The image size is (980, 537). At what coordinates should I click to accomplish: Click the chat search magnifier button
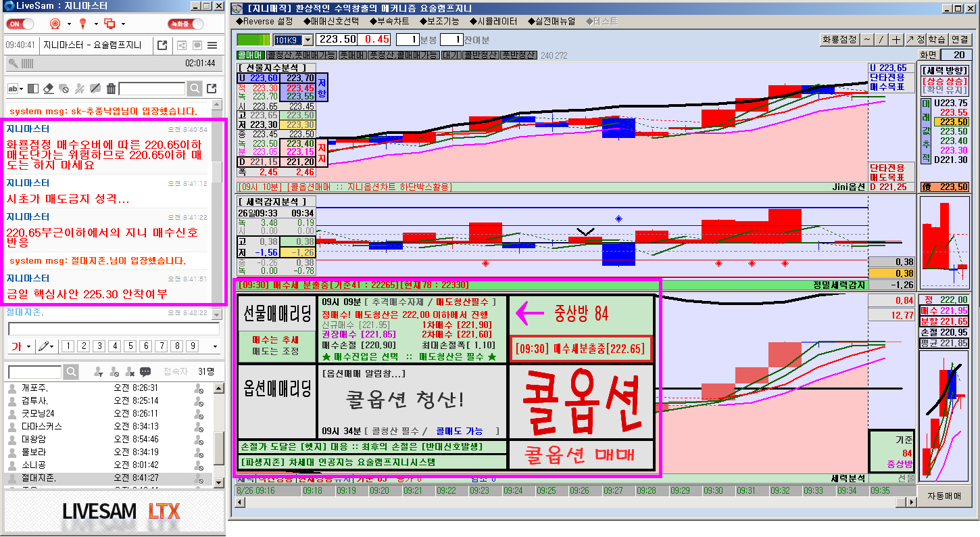pyautogui.click(x=194, y=89)
